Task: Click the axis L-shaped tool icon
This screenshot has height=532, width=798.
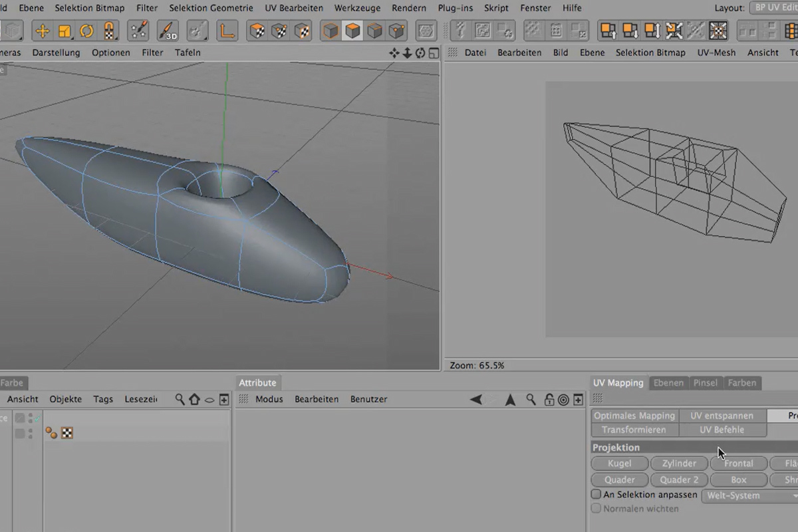Action: [227, 31]
